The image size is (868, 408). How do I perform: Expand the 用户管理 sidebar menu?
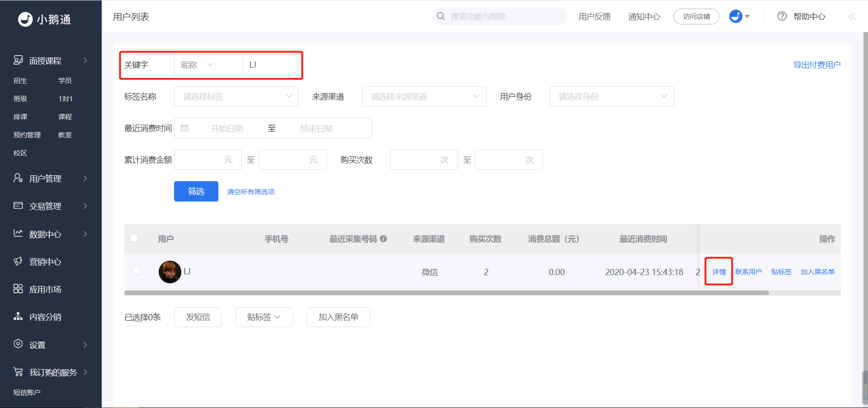[x=51, y=178]
